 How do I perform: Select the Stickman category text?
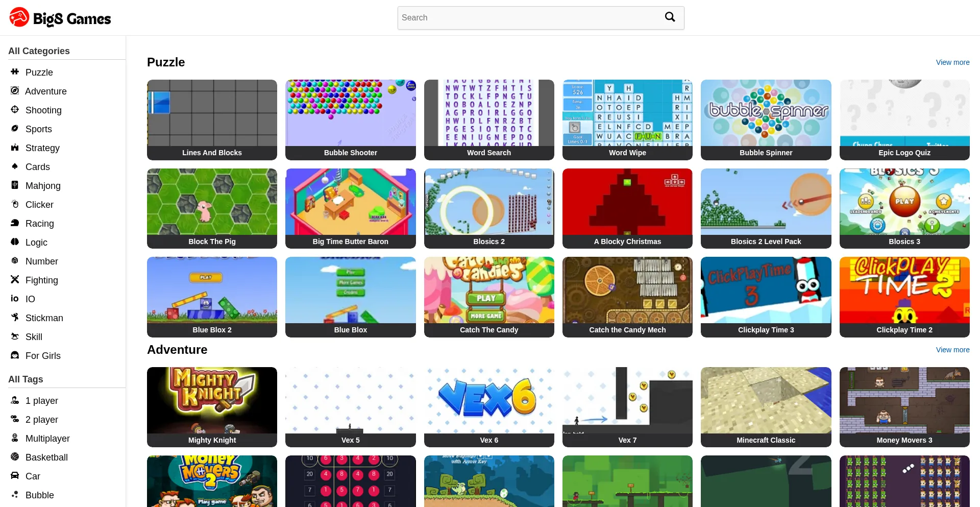[44, 318]
